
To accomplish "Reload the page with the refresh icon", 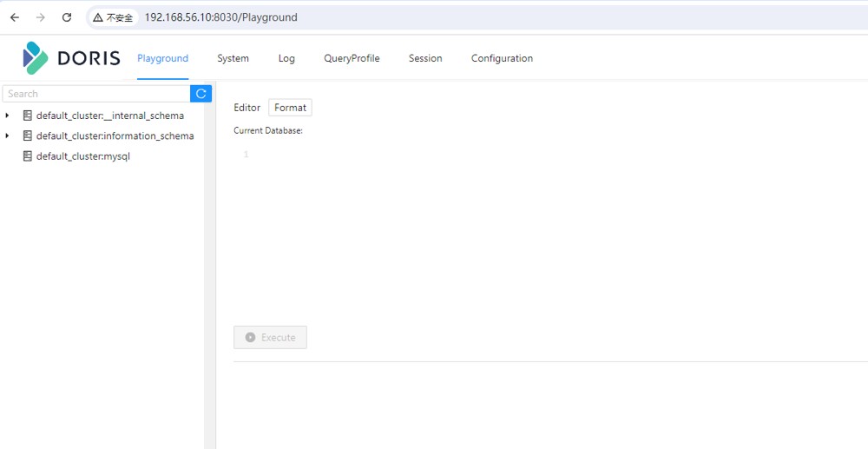I will tap(67, 17).
